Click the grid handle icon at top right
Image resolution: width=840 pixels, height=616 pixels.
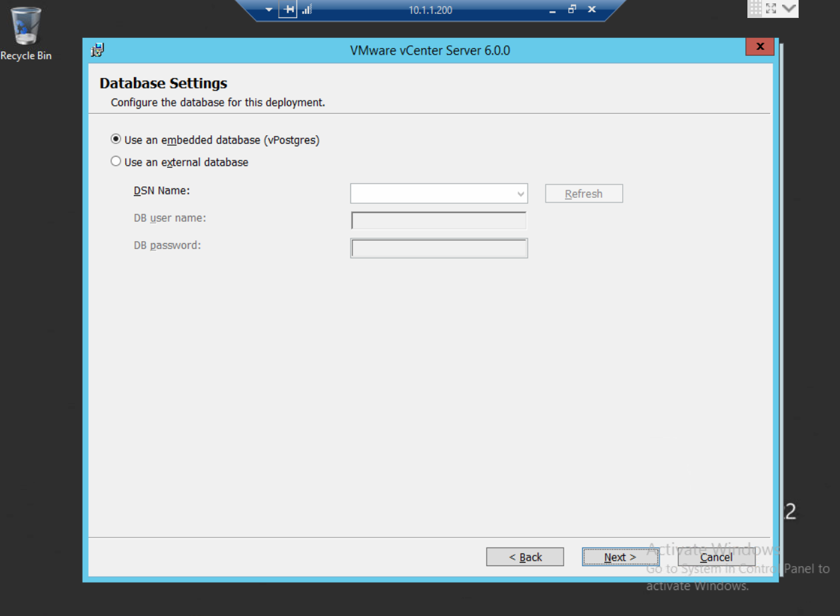click(756, 8)
